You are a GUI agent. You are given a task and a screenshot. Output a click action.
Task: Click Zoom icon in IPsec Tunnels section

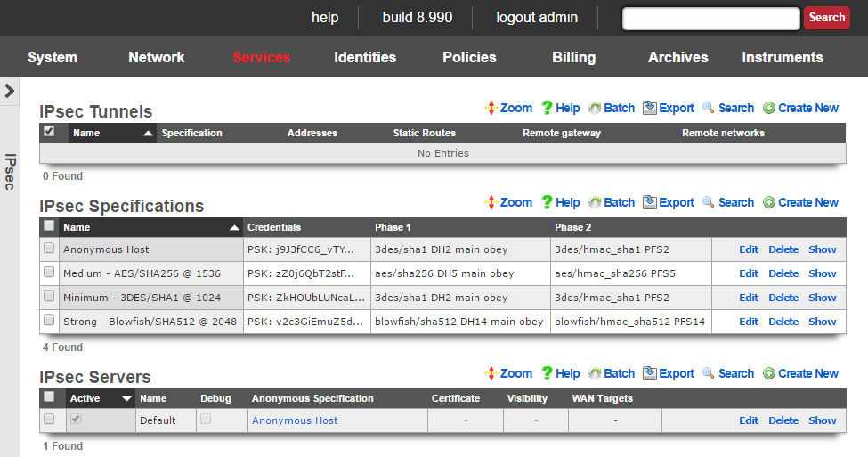click(490, 109)
